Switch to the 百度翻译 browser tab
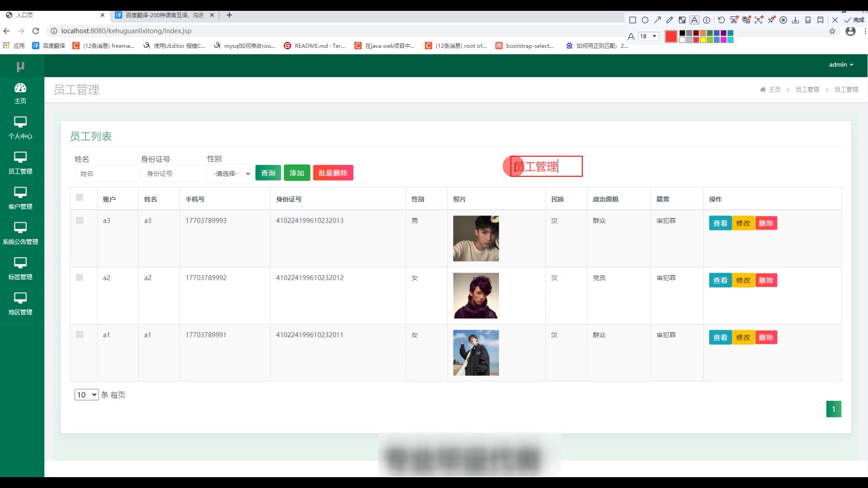This screenshot has width=868, height=488. (165, 15)
